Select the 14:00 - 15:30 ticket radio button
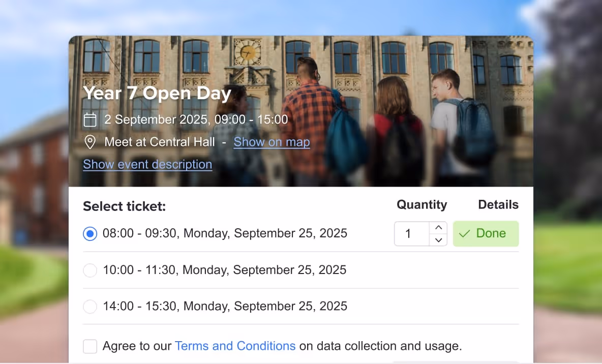Image resolution: width=602 pixels, height=364 pixels. point(90,307)
